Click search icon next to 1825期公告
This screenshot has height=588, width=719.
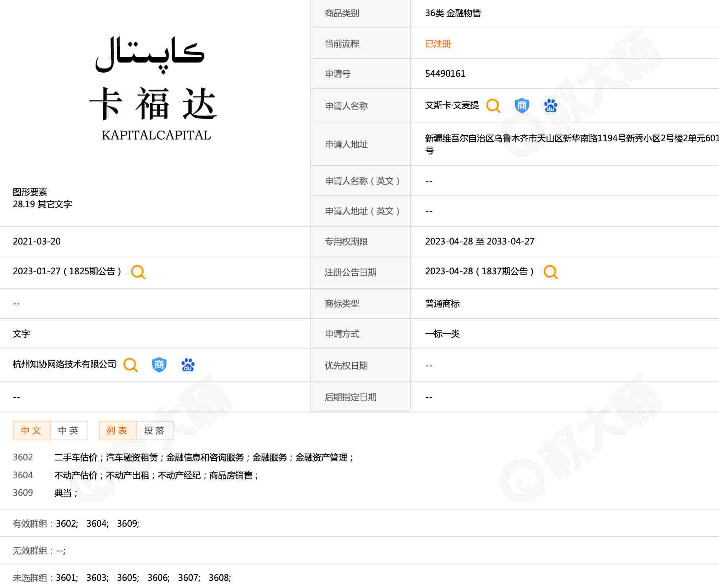pos(138,272)
